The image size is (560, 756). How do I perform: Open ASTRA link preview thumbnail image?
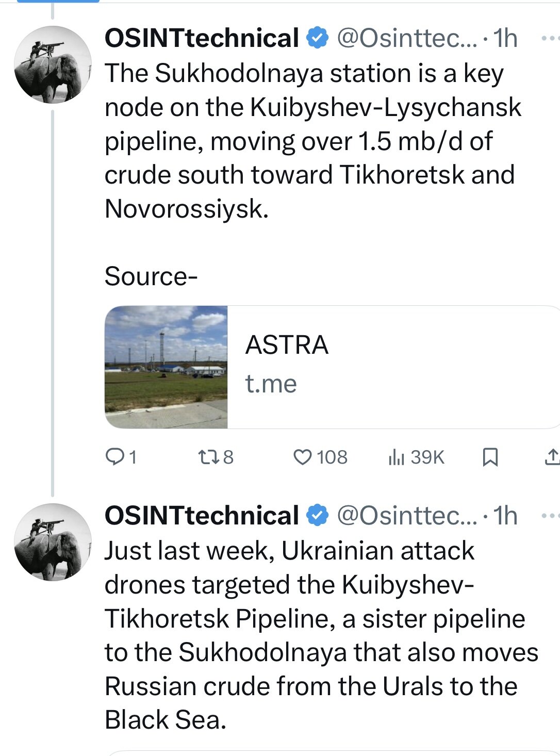pyautogui.click(x=166, y=367)
